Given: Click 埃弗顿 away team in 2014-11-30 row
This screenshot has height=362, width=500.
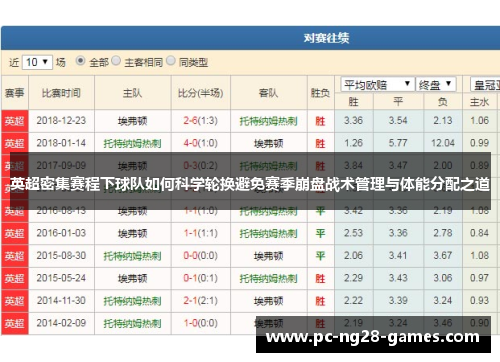Looking at the screenshot, I should [x=268, y=301].
